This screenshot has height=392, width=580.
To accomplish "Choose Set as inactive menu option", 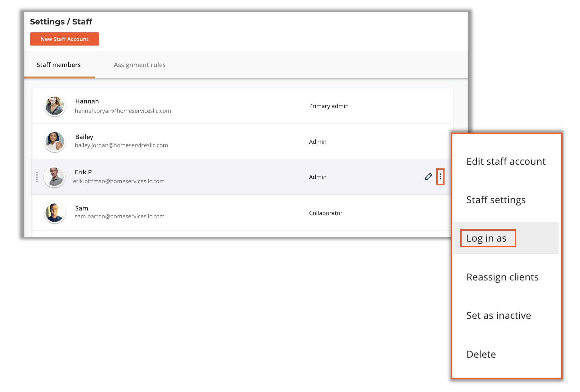I will [x=506, y=315].
